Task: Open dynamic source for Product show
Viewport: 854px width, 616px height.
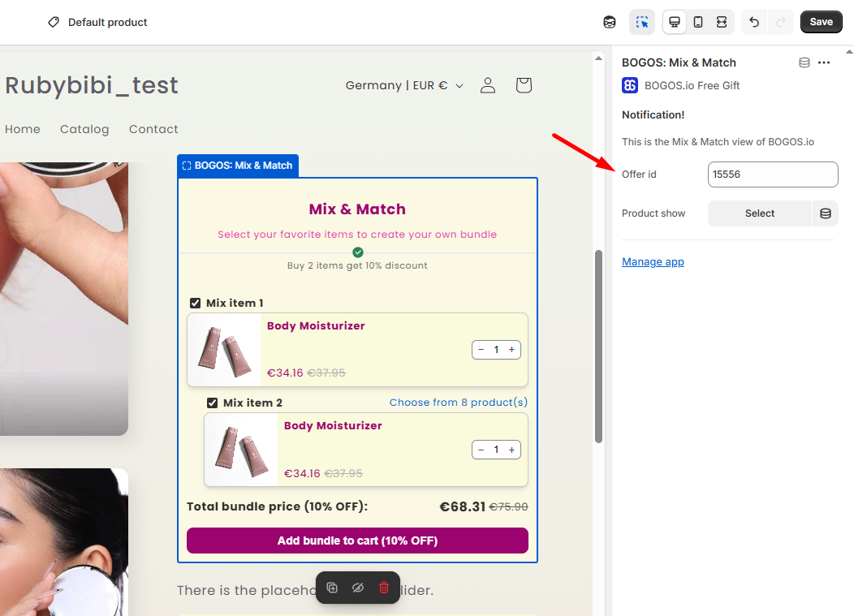Action: [825, 213]
